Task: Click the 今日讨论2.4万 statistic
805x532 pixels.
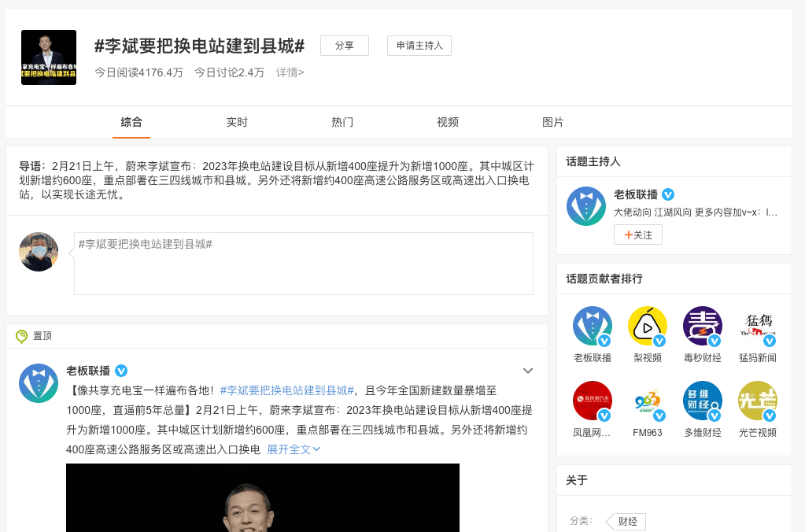Action: coord(230,72)
